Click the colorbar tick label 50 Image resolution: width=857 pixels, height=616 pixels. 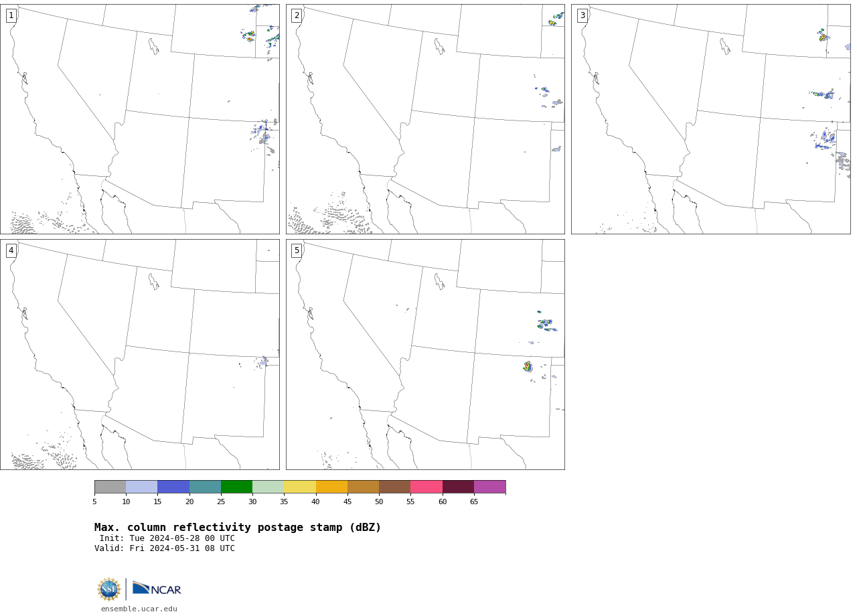point(379,502)
